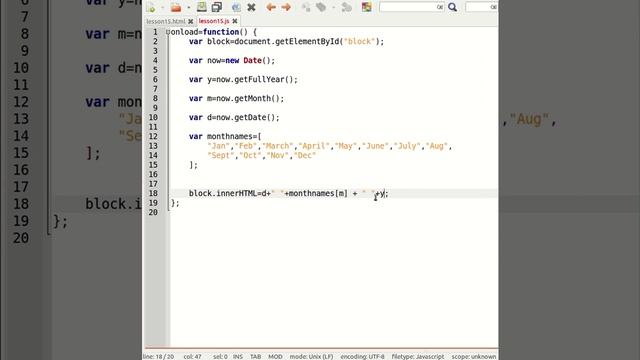Click the Open file folder icon
The image size is (640, 360).
point(176,7)
